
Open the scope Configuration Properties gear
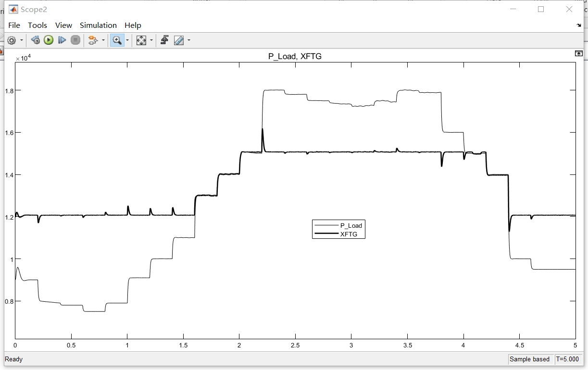(12, 40)
